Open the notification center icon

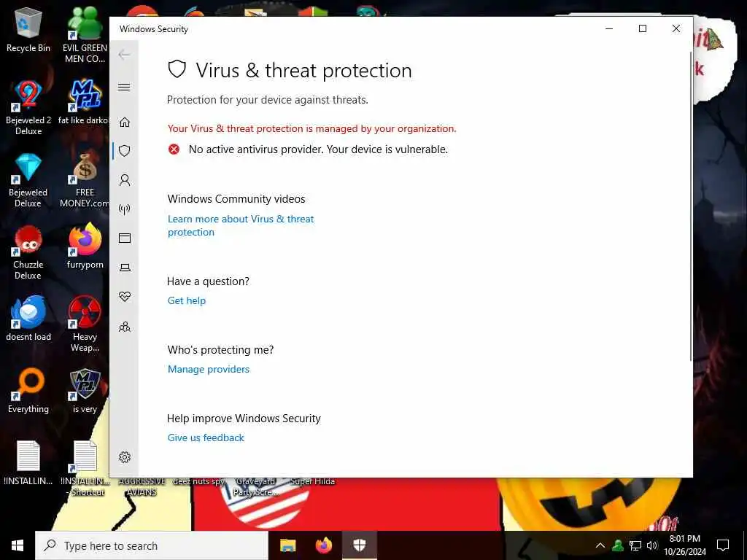[x=723, y=545]
